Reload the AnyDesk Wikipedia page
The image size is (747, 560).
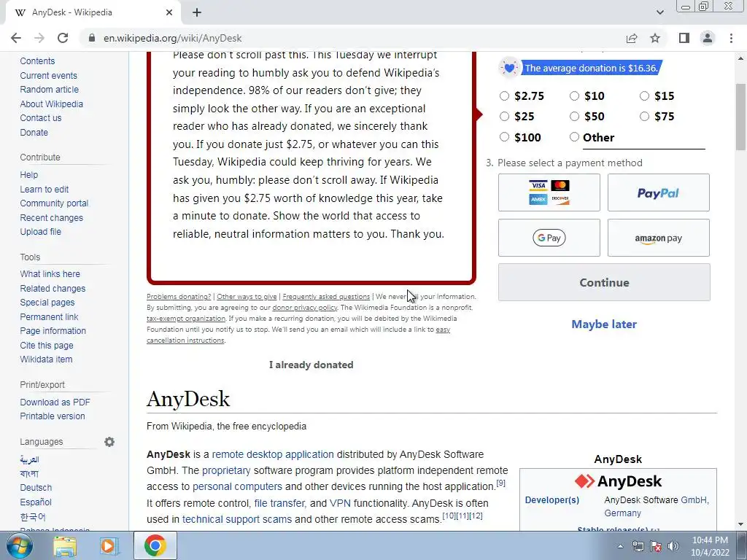pyautogui.click(x=63, y=38)
